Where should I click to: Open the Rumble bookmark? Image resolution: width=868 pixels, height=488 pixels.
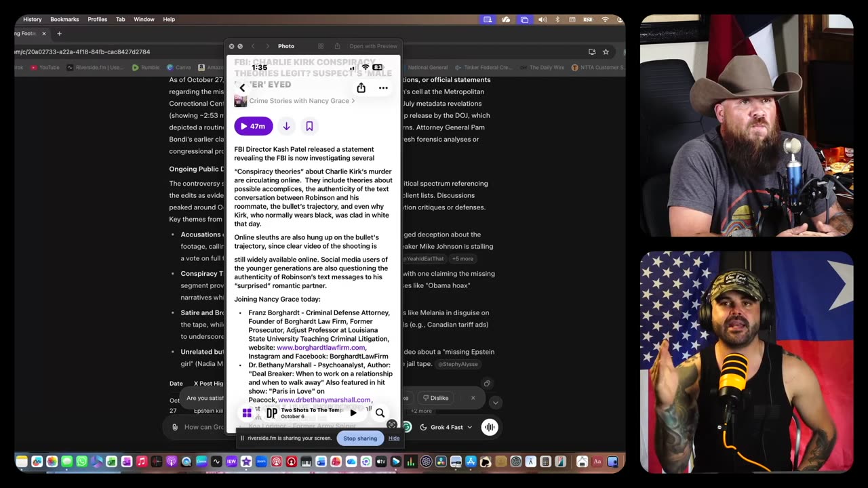click(x=146, y=68)
